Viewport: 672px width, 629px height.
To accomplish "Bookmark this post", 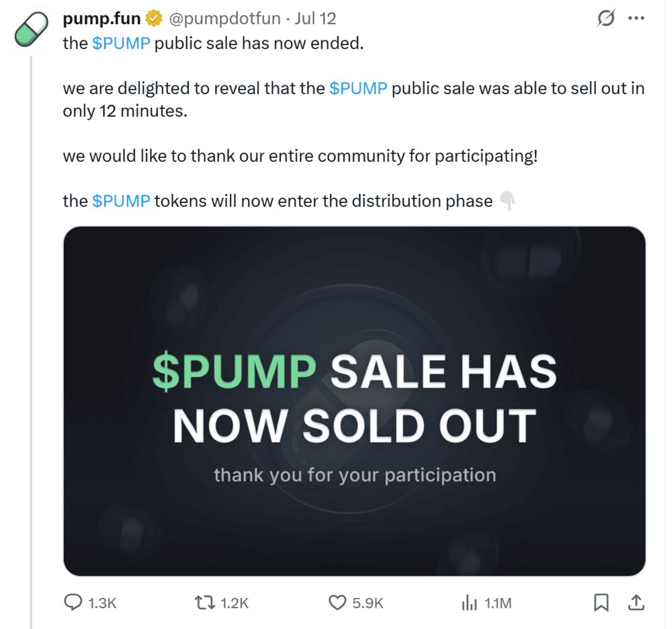I will 602,603.
